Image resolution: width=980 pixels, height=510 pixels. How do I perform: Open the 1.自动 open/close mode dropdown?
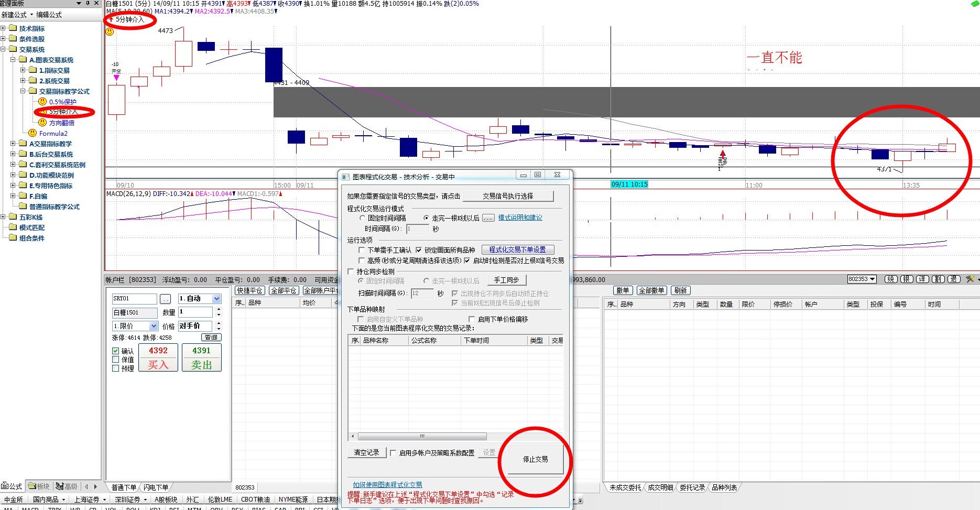coord(216,299)
